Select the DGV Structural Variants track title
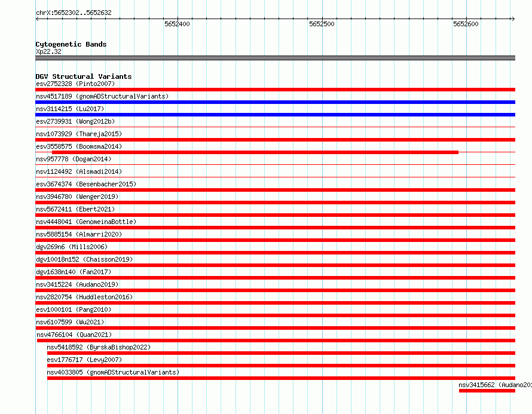532x414 pixels. coord(84,76)
